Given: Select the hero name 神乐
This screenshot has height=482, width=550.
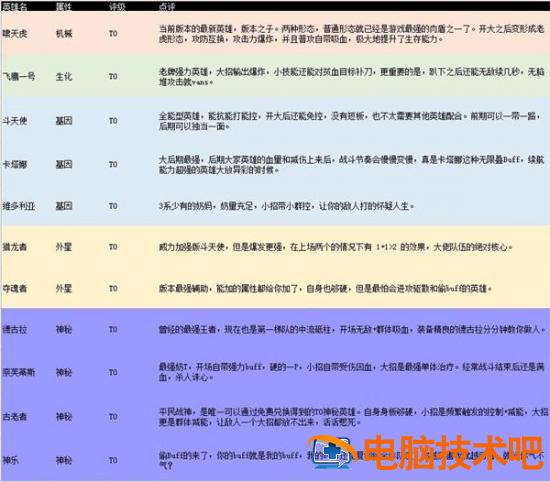Looking at the screenshot, I should click(11, 460).
